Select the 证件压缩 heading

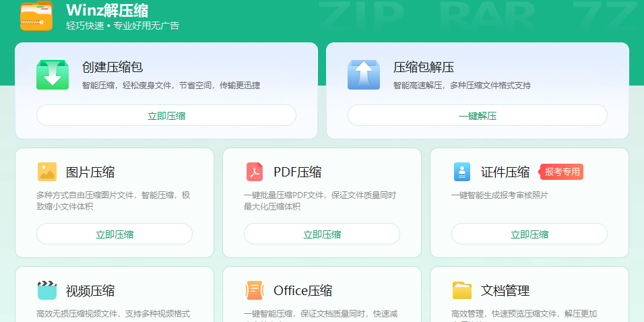click(x=505, y=172)
